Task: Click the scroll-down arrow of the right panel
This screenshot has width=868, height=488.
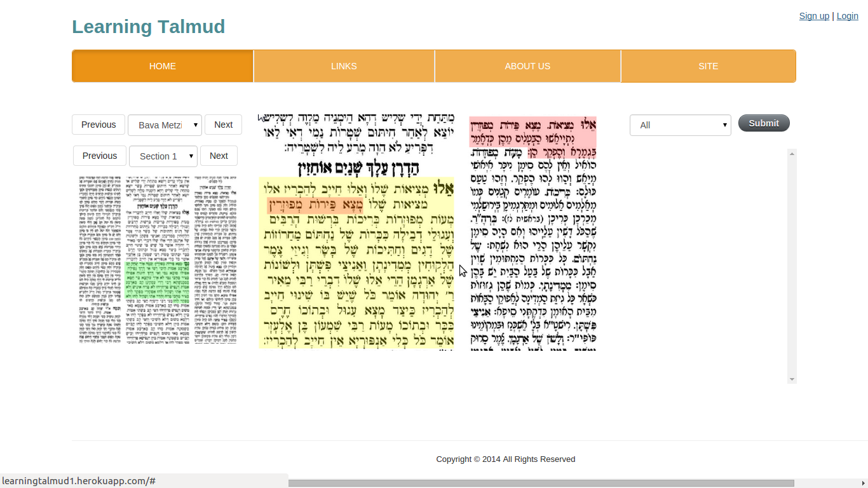Action: (792, 379)
